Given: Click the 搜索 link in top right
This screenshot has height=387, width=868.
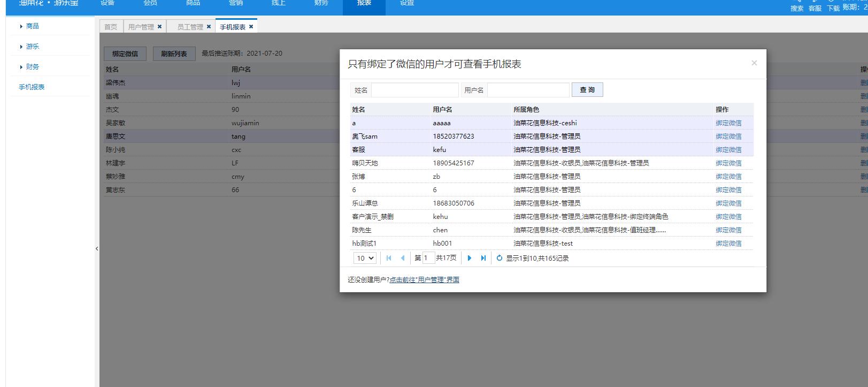Looking at the screenshot, I should 797,8.
